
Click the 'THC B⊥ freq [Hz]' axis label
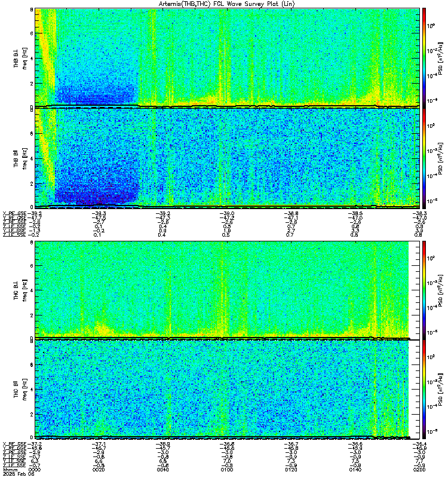[x=20, y=290]
